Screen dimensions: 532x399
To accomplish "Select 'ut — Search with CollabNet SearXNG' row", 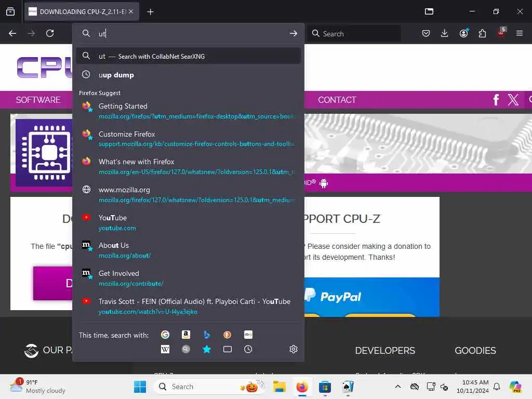I will click(x=188, y=56).
